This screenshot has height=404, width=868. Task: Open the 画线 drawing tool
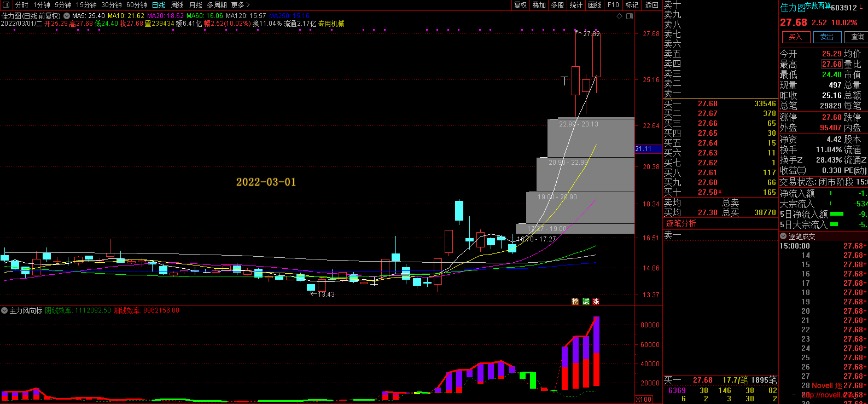595,5
